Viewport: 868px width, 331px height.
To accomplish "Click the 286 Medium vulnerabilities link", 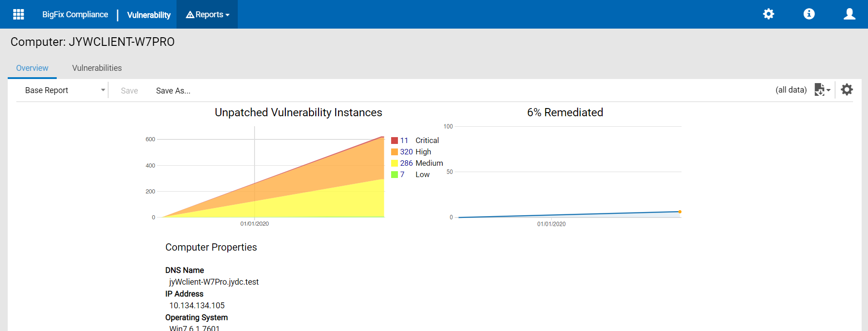I will pos(406,163).
